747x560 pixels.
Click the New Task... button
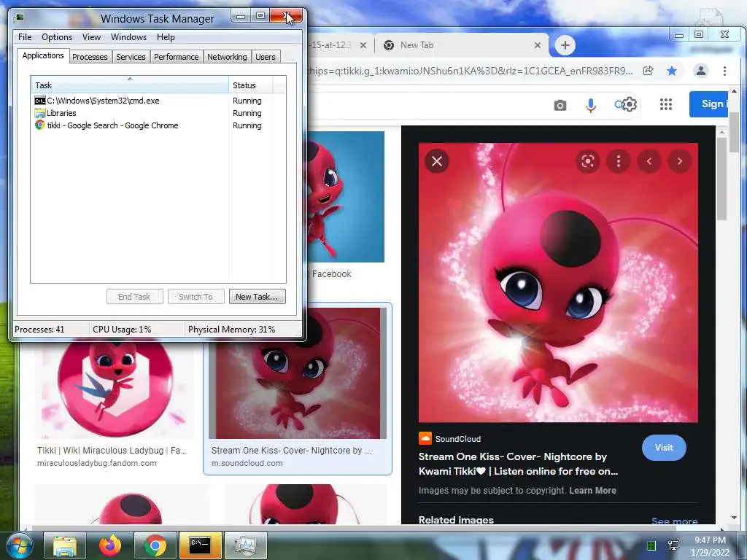[258, 297]
